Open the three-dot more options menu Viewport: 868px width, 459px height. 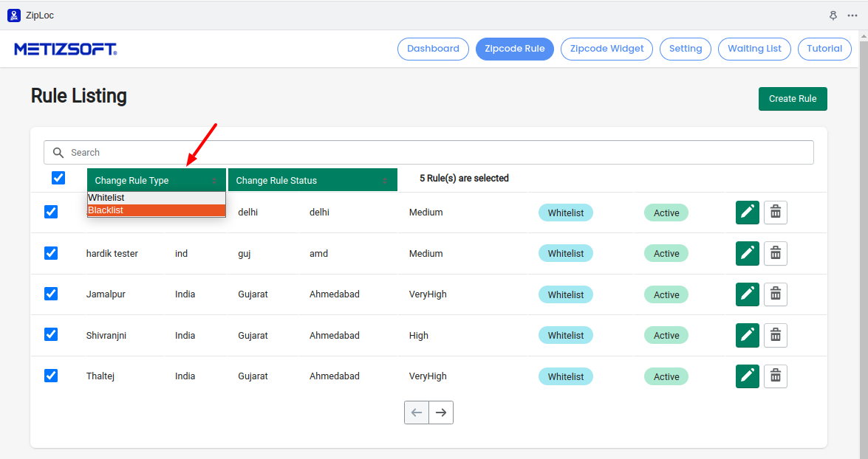click(x=852, y=15)
